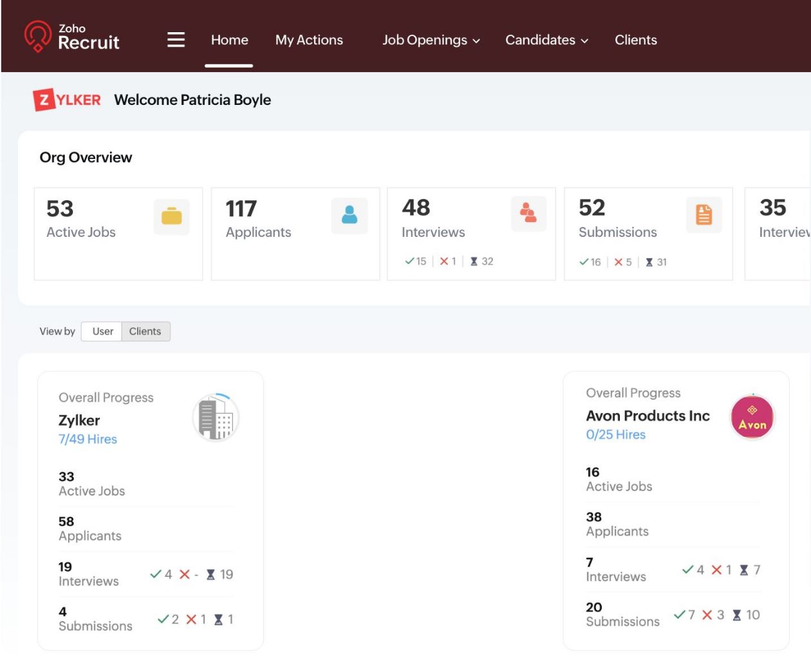Screen dimensions: 811x672
Task: Click the Submissions document icon
Action: (x=704, y=215)
